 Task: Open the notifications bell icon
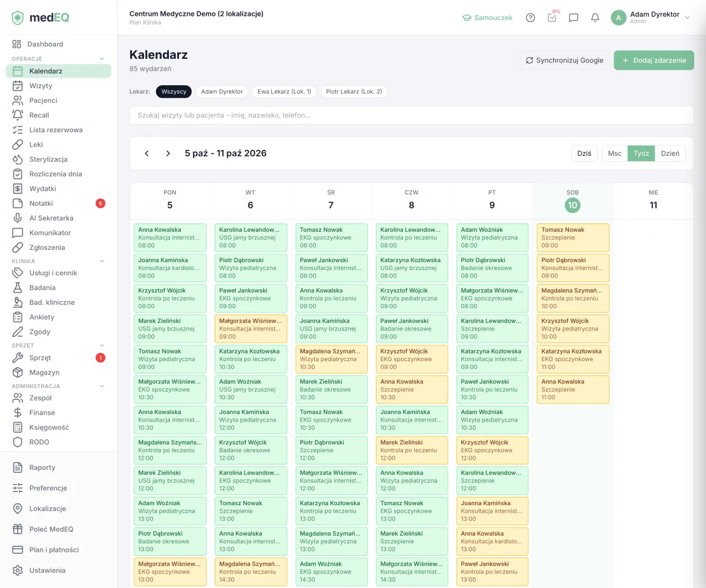coord(595,18)
